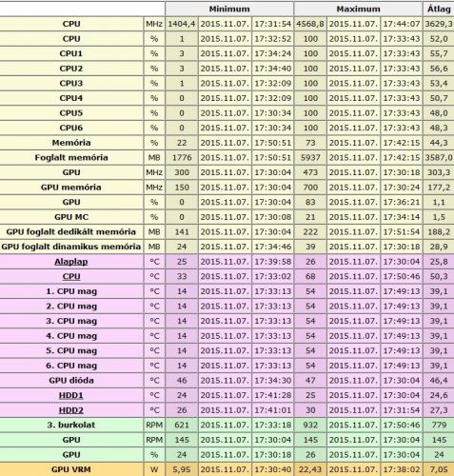
Task: Click the GPU memória row label
Action: (71, 188)
